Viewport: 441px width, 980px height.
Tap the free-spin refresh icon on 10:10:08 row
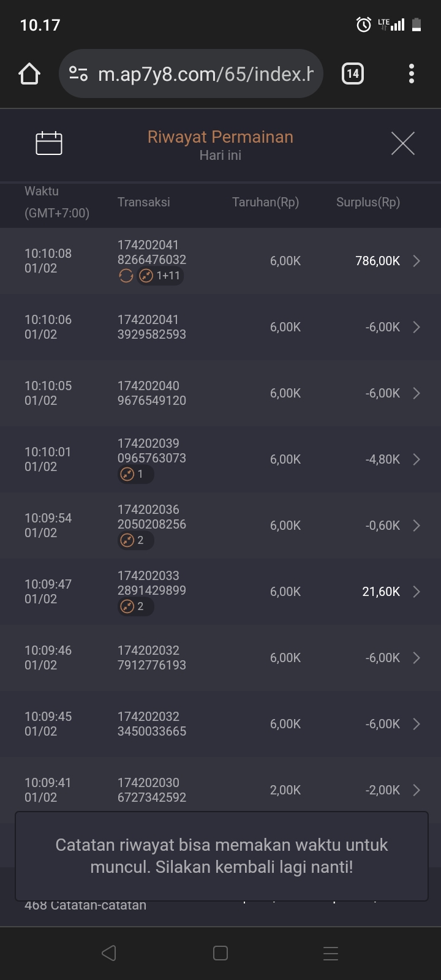coord(126,276)
